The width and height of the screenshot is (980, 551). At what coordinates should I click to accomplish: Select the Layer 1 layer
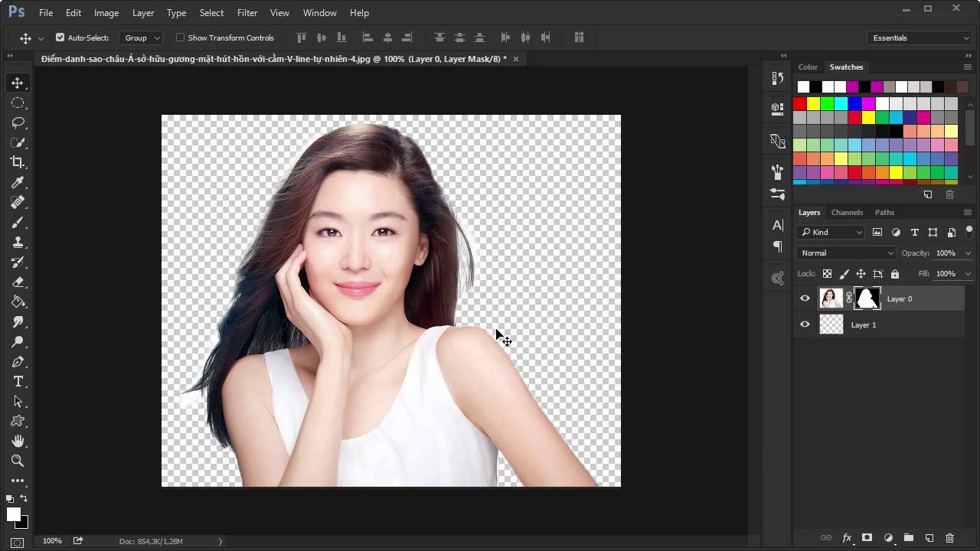(x=864, y=324)
